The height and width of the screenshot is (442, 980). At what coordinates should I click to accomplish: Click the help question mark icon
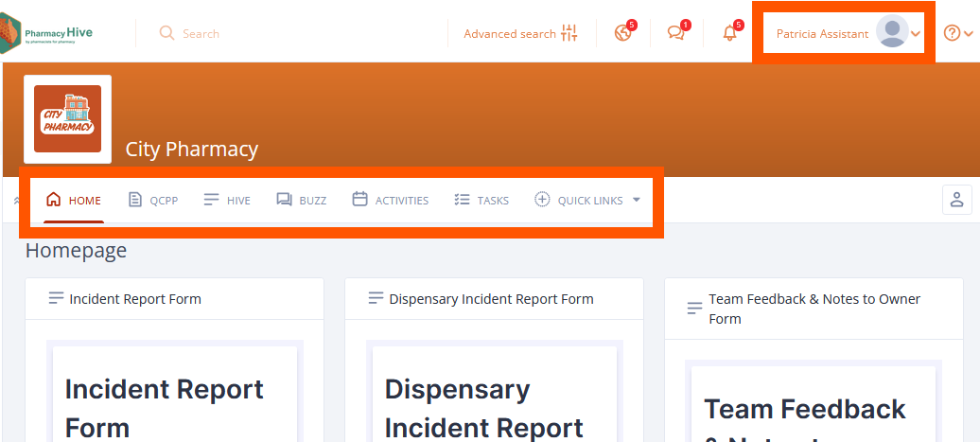pyautogui.click(x=952, y=33)
